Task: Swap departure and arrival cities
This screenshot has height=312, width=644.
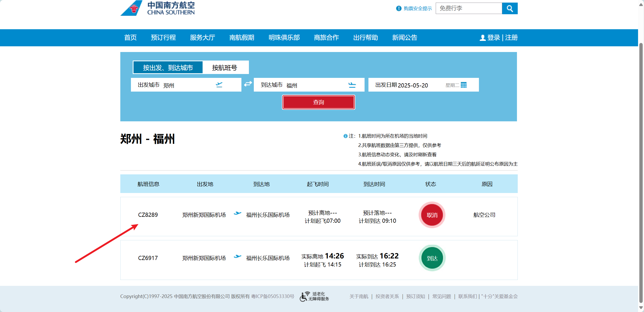Action: click(x=248, y=84)
